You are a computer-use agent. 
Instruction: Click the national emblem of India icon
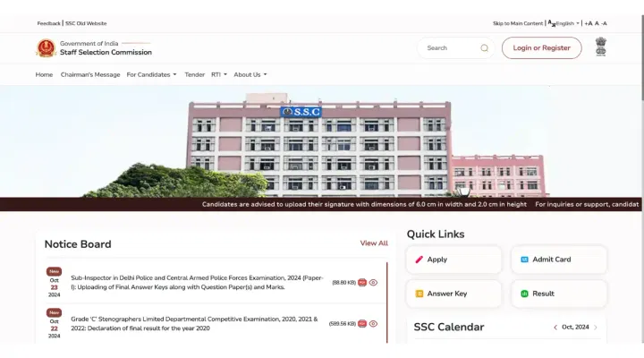600,47
